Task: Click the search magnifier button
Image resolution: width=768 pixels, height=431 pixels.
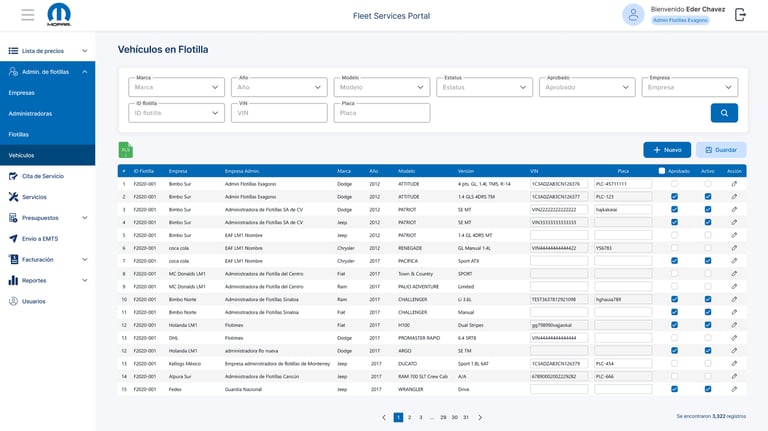Action: click(x=724, y=113)
